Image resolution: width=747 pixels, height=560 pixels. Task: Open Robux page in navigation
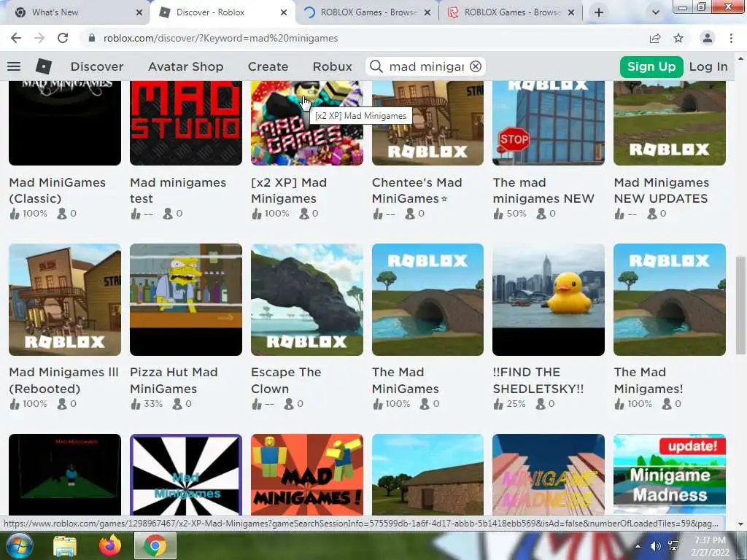[x=332, y=66]
